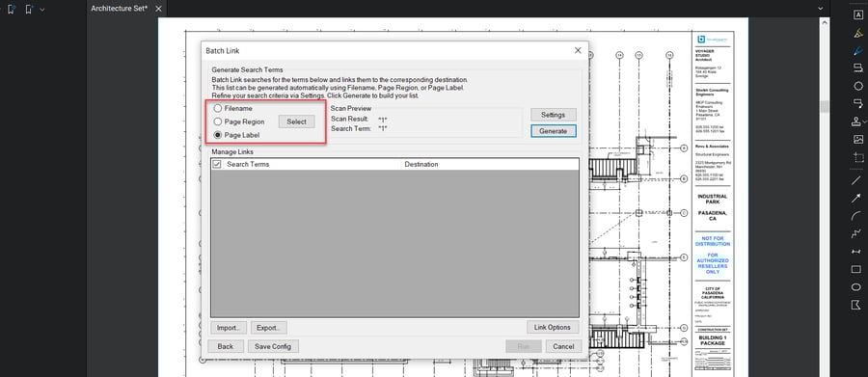Select the Note circle tool icon

pos(858,86)
